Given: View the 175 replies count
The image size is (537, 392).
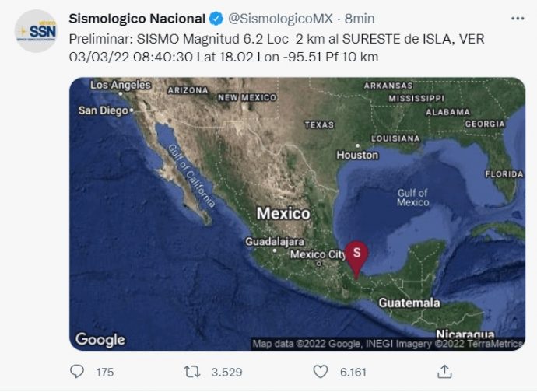Looking at the screenshot, I should [105, 372].
